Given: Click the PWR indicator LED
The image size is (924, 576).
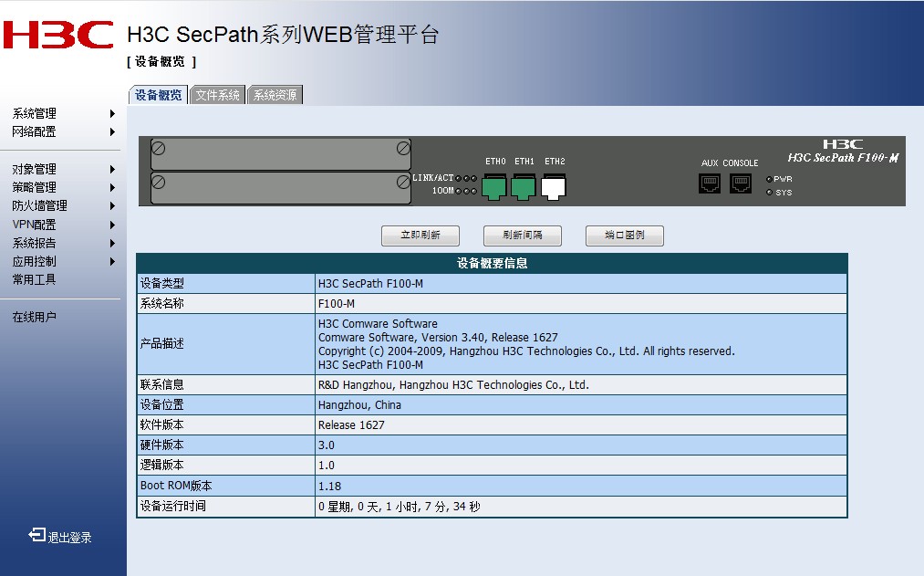Looking at the screenshot, I should [769, 179].
